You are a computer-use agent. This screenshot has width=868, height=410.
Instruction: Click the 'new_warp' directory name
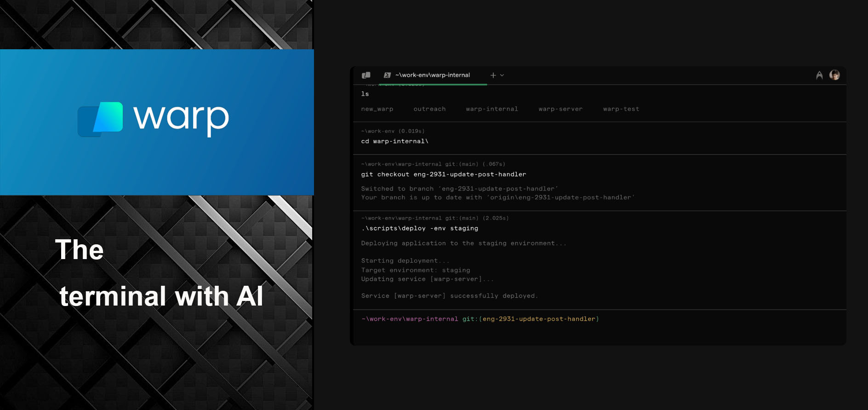point(377,109)
